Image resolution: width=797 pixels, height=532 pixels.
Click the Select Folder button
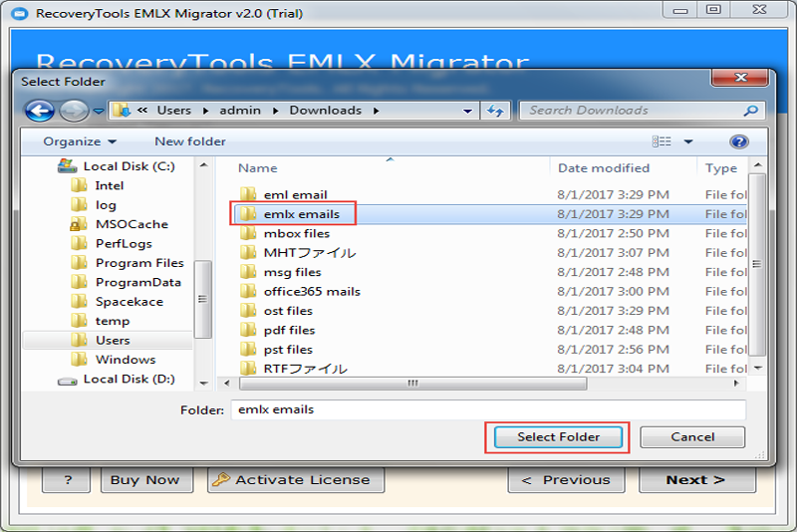coord(558,437)
